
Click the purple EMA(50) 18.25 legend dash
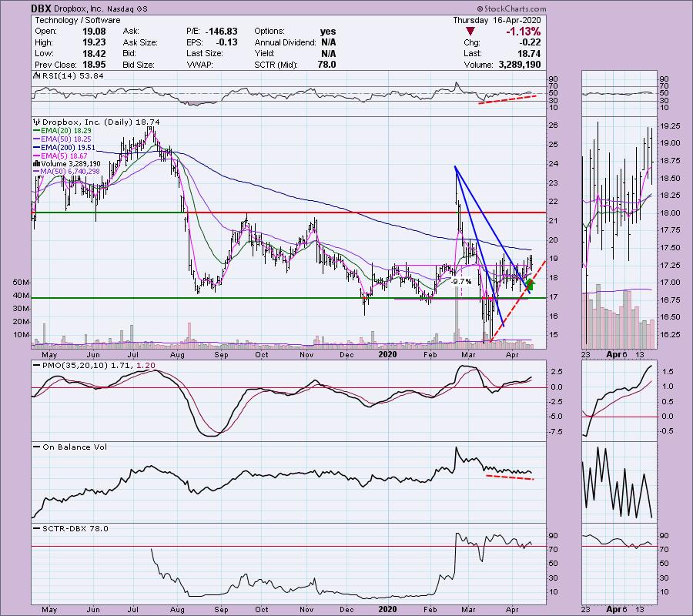(37, 139)
